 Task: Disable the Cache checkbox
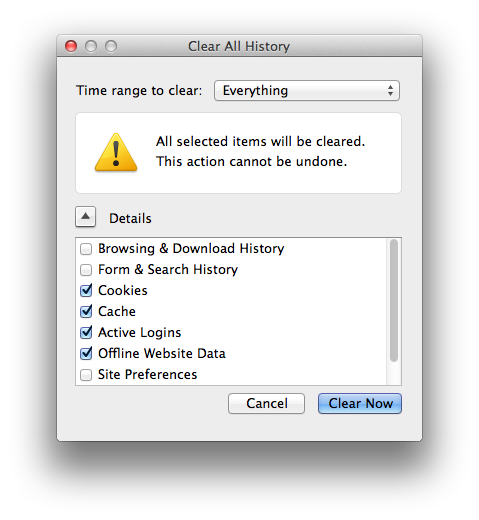[x=86, y=311]
